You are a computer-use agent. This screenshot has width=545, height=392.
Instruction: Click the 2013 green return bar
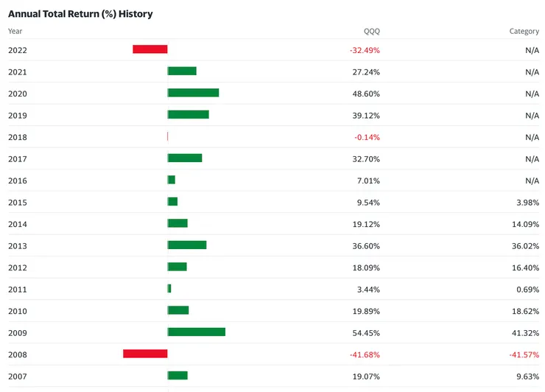187,245
